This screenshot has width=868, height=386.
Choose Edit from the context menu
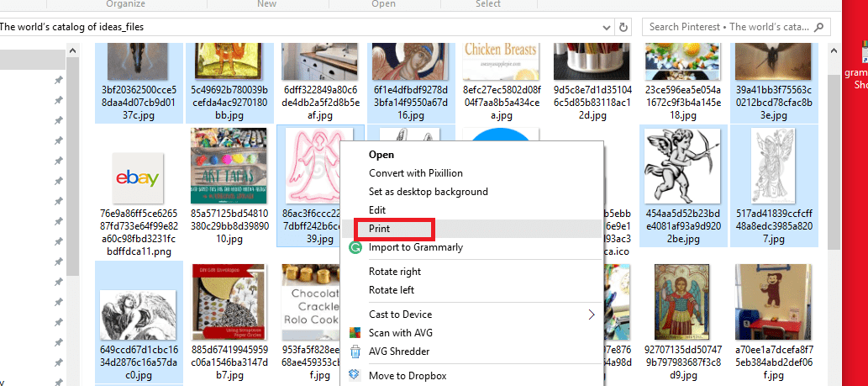point(377,210)
